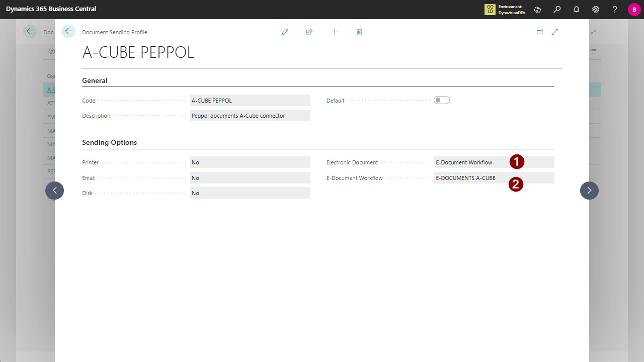Screen dimensions: 644x362
Task: Open notifications bell
Action: click(x=576, y=9)
